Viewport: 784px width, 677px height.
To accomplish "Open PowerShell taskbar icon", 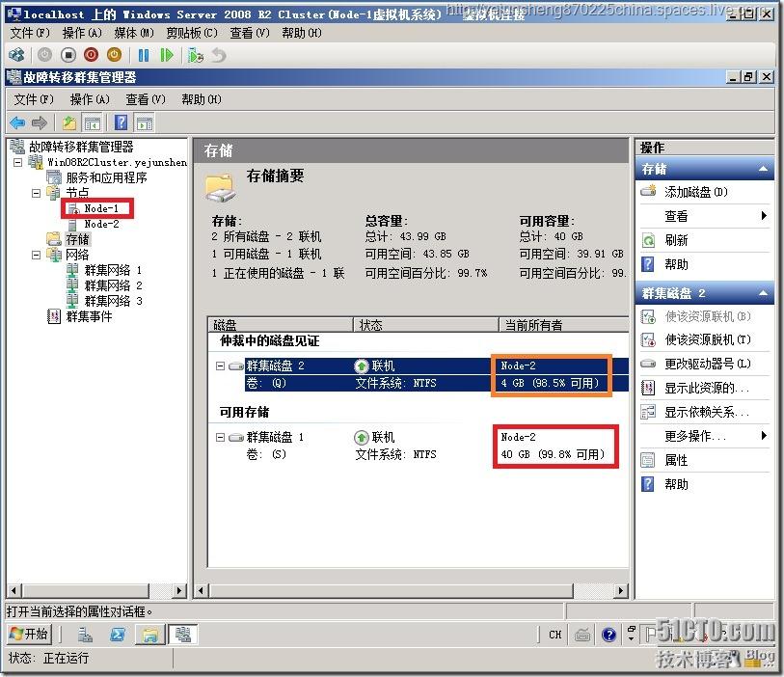I will [118, 635].
